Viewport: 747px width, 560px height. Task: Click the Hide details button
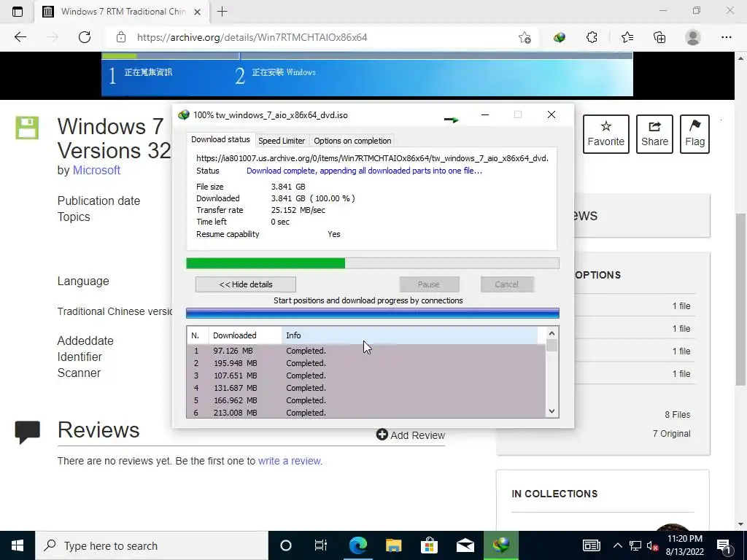coord(245,284)
